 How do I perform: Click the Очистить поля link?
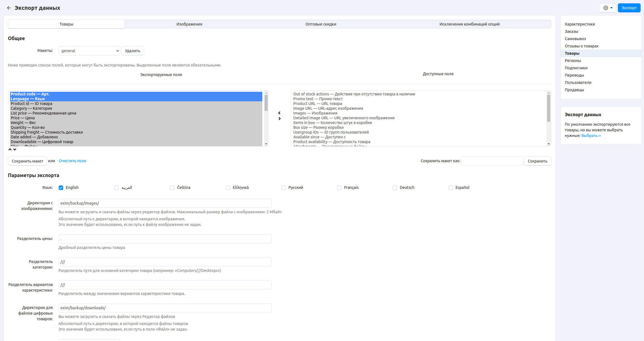pos(72,161)
